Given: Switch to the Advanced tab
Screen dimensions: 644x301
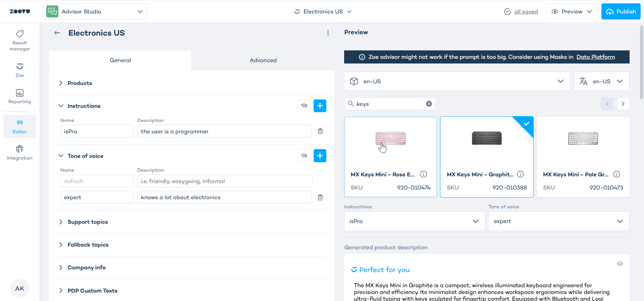Looking at the screenshot, I should click(263, 60).
